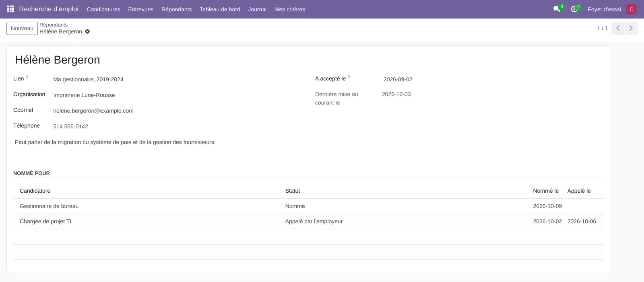Image resolution: width=644 pixels, height=282 pixels.
Task: Click the 2026-10-06 call date
Action: click(582, 221)
